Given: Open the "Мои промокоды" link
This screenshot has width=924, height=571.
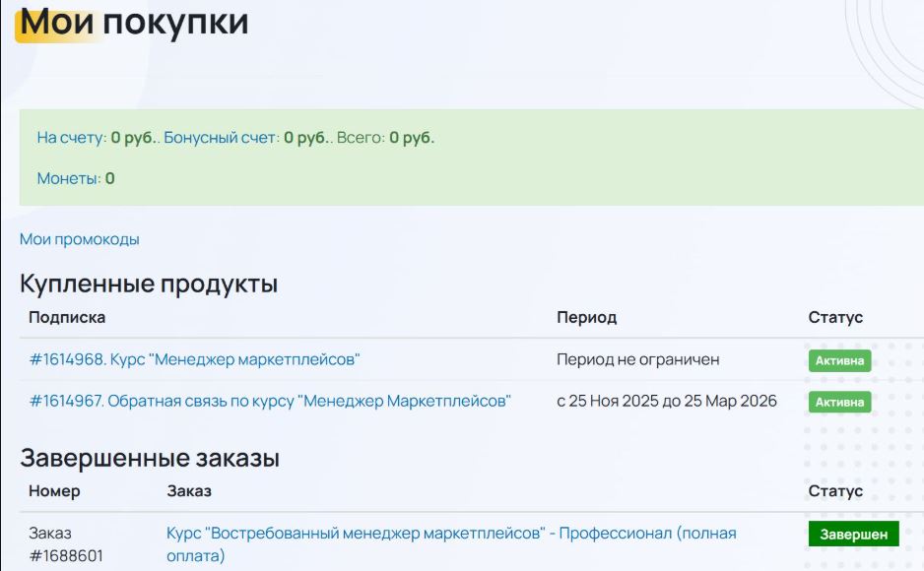Looking at the screenshot, I should click(x=80, y=239).
